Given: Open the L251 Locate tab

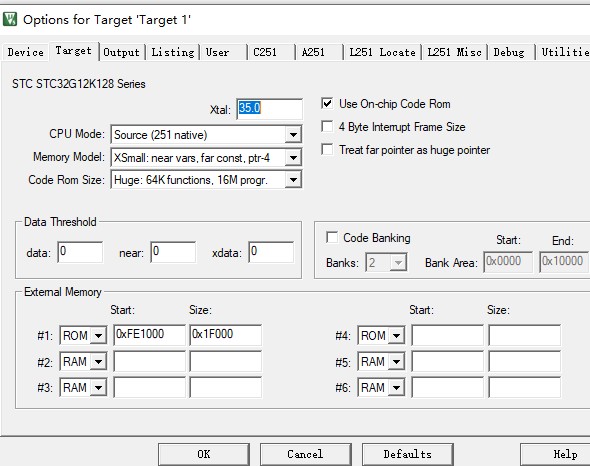Looking at the screenshot, I should pyautogui.click(x=382, y=52).
